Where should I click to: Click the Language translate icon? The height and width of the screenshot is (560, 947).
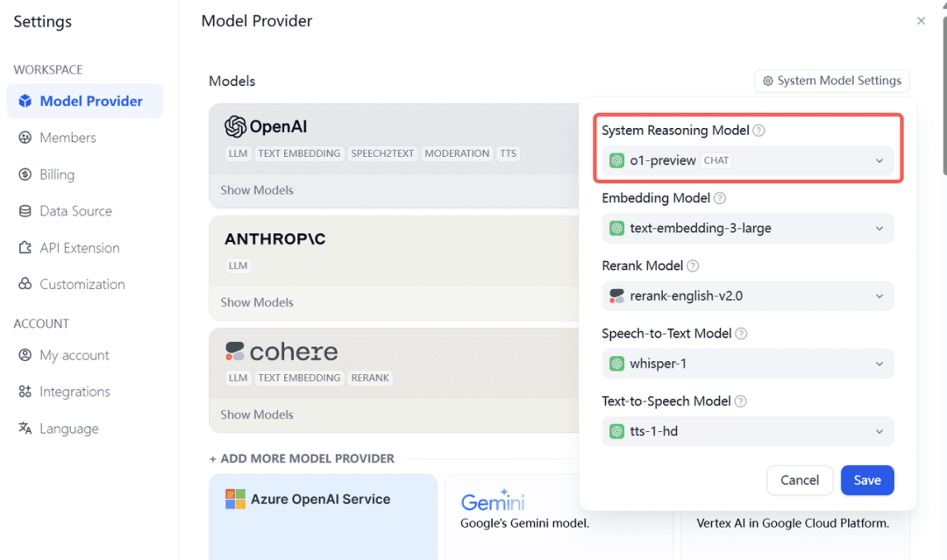pyautogui.click(x=25, y=429)
